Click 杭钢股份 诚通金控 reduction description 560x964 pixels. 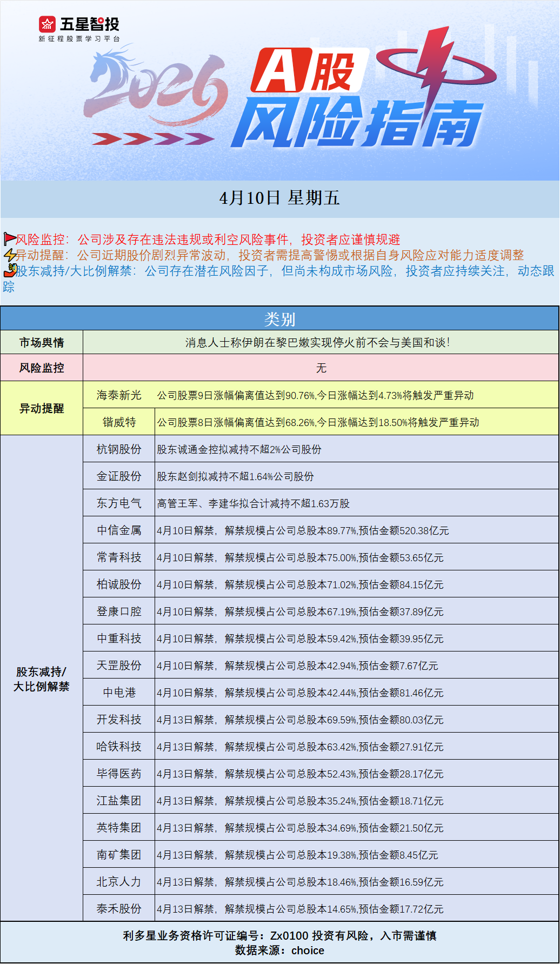coord(239,449)
